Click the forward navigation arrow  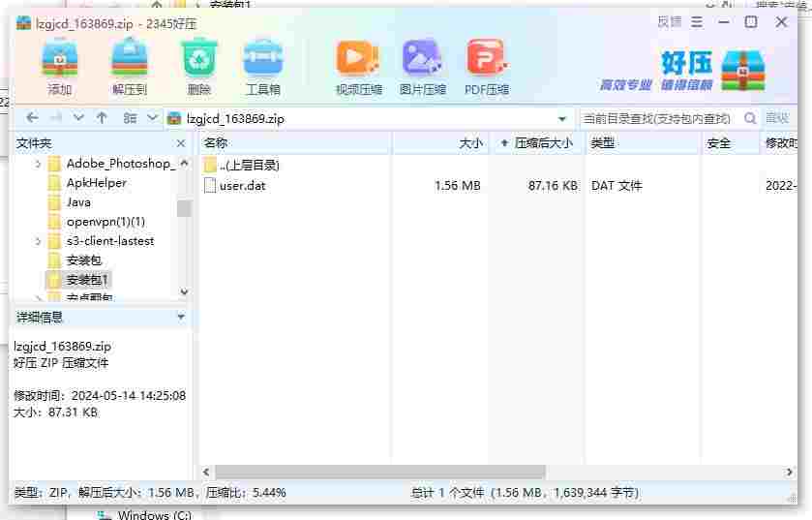[55, 118]
